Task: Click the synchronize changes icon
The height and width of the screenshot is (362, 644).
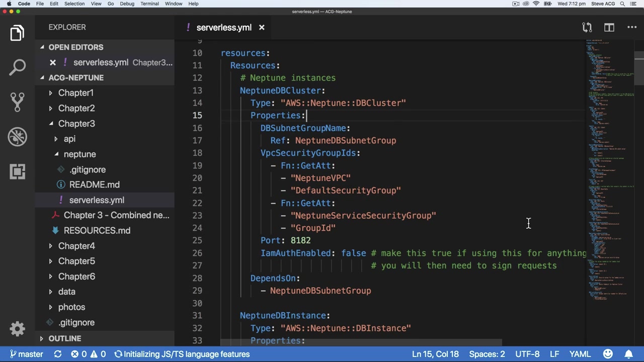Action: coord(57,354)
